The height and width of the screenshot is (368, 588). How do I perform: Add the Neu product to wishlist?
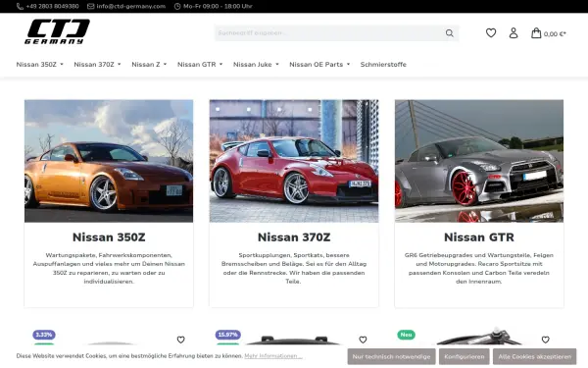click(545, 340)
